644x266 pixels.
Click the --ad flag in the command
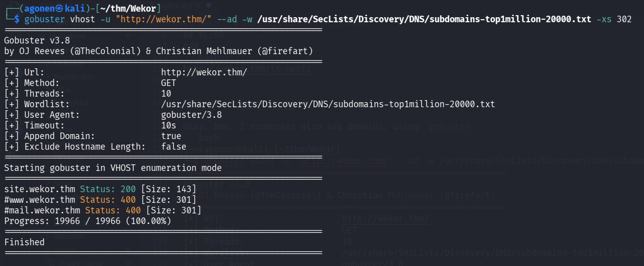coord(225,20)
